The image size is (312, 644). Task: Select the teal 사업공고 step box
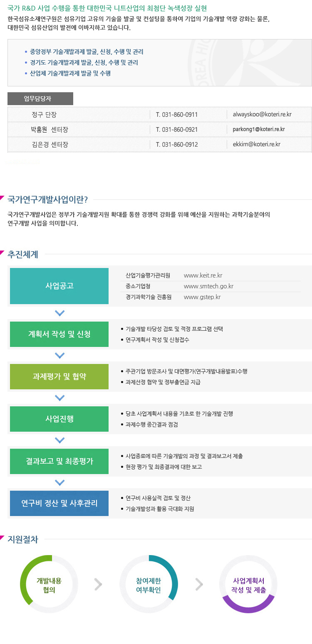(x=59, y=286)
